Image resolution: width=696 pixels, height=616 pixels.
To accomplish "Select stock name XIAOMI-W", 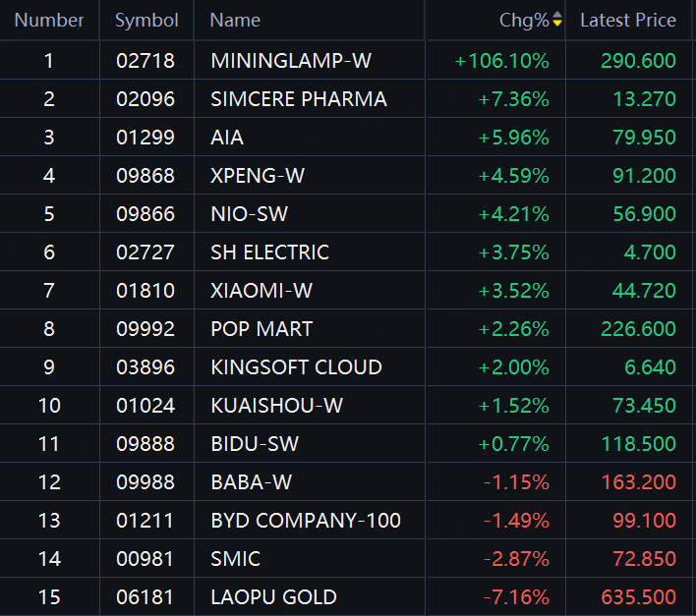I will coord(261,291).
